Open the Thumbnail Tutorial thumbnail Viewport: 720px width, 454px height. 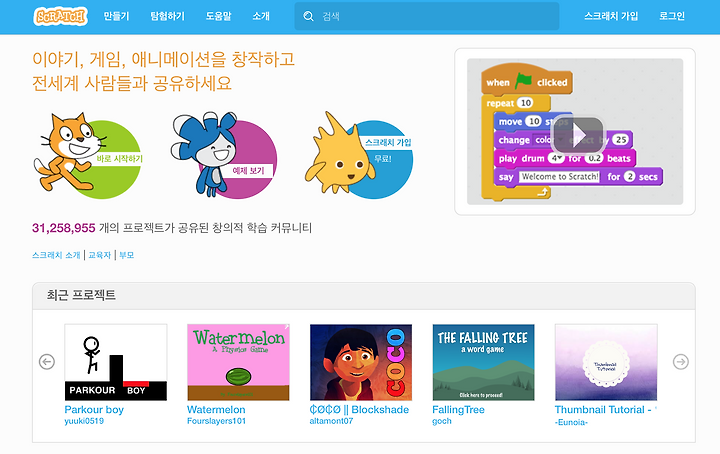(606, 362)
